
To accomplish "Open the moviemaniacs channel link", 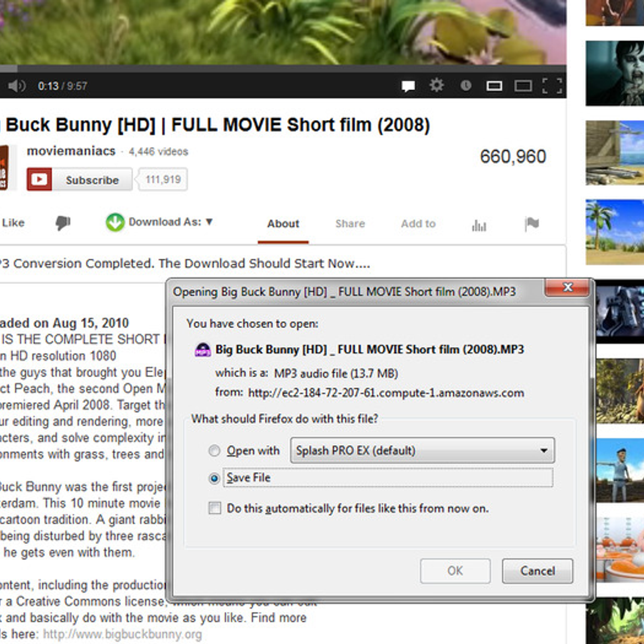I will point(71,151).
